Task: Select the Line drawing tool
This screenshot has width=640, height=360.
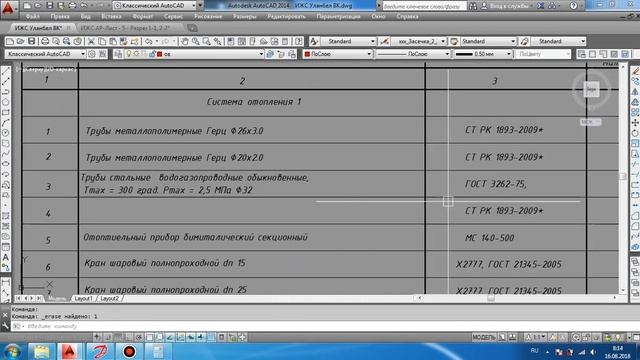Action: (x=6, y=71)
